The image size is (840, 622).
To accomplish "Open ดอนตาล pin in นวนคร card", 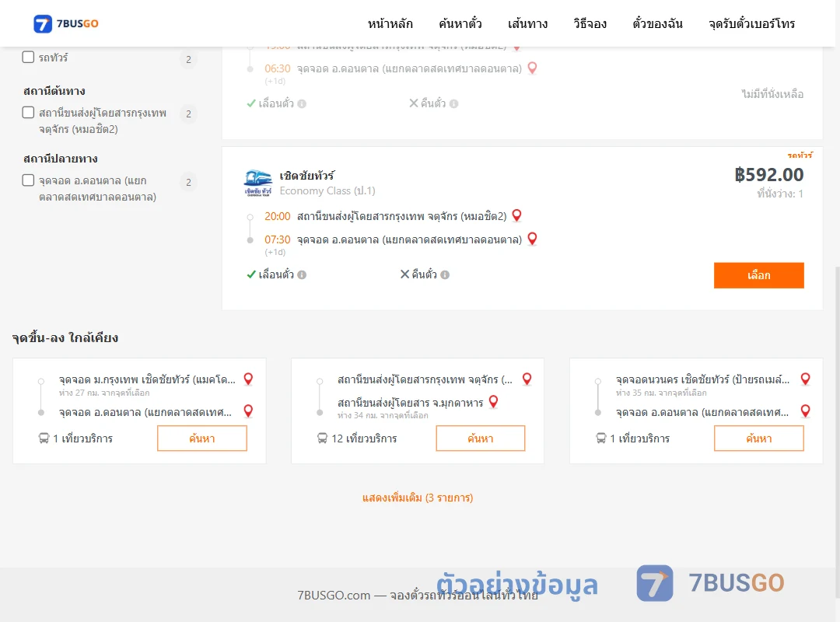I will coord(805,411).
